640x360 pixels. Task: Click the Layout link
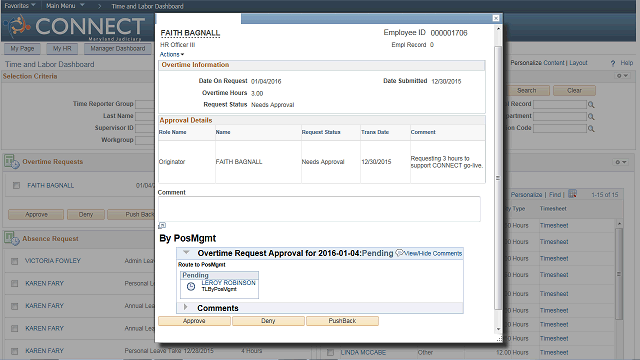pos(578,63)
